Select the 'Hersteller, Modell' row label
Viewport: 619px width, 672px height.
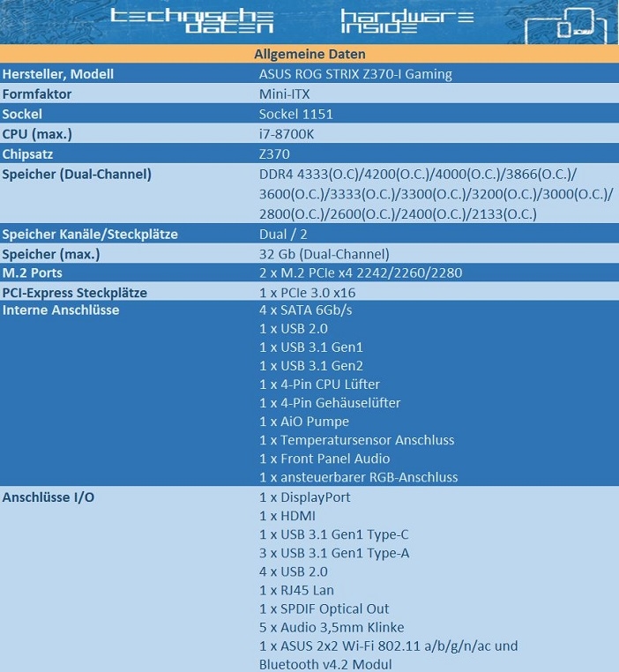[x=58, y=74]
